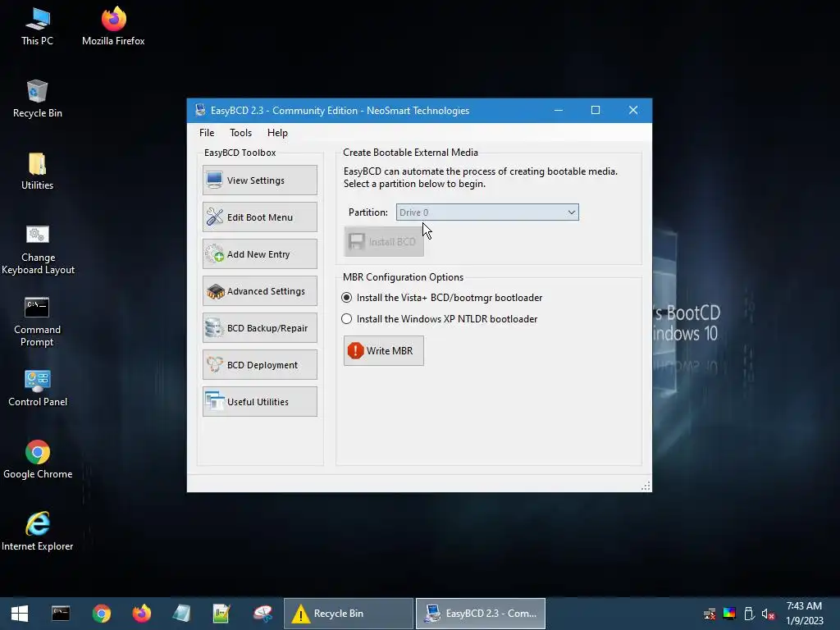
Task: Select Command Prompt desktop icon
Action: tap(37, 322)
